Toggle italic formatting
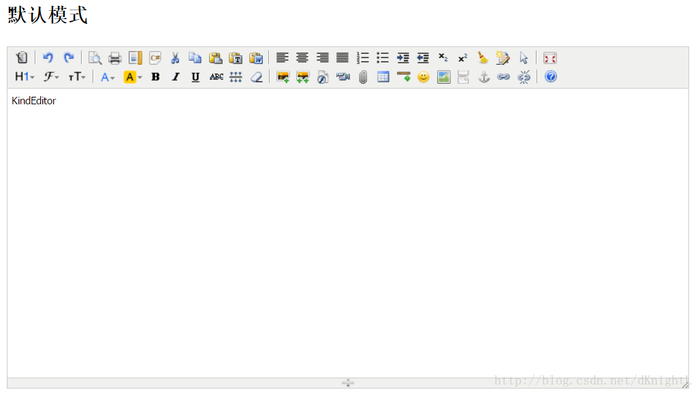700x394 pixels. coord(175,77)
